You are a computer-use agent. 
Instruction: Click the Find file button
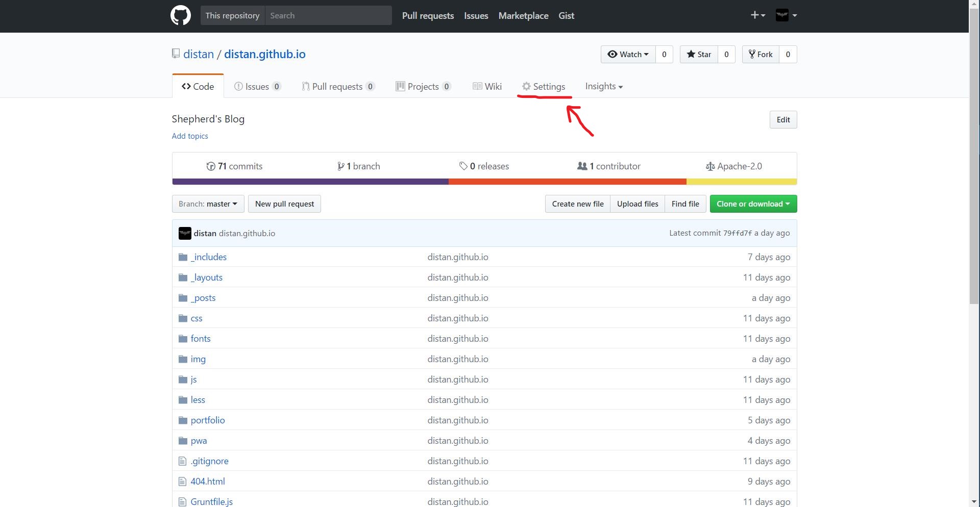(685, 204)
